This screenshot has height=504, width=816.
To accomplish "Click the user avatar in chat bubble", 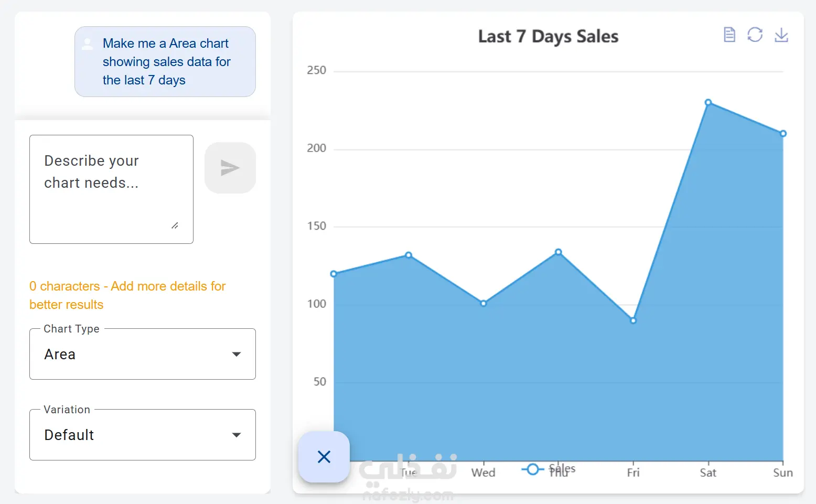I will [x=88, y=44].
